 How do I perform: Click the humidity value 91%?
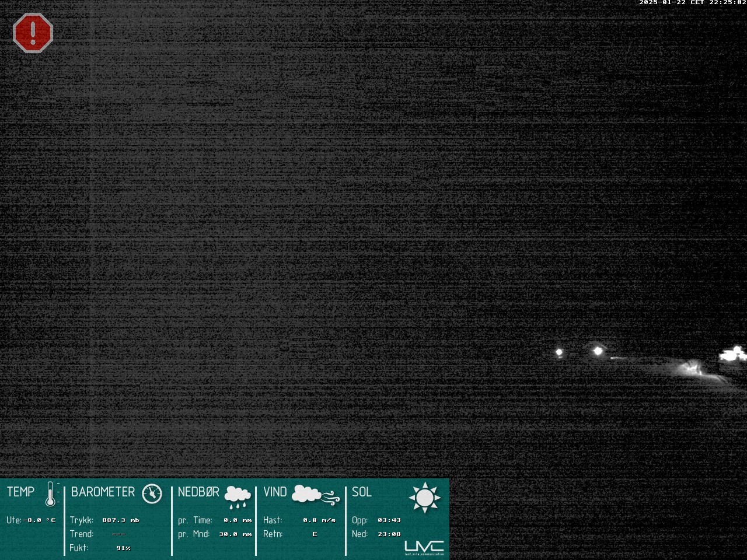123,548
